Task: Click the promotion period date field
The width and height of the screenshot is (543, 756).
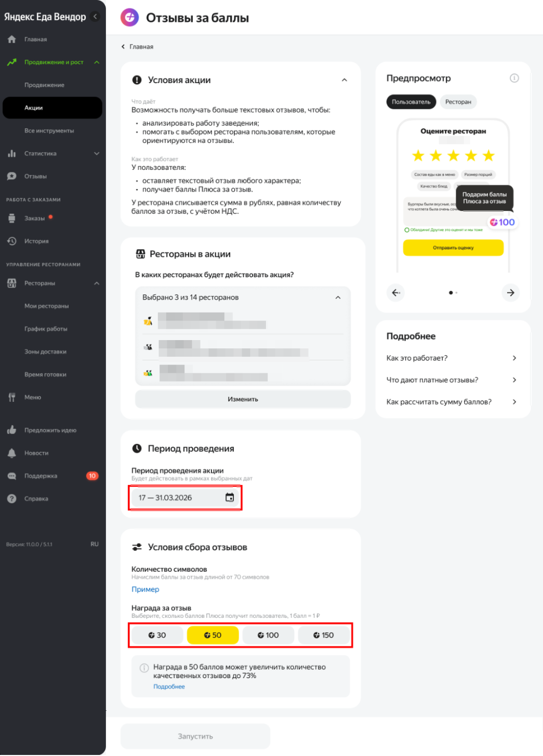Action: (186, 498)
